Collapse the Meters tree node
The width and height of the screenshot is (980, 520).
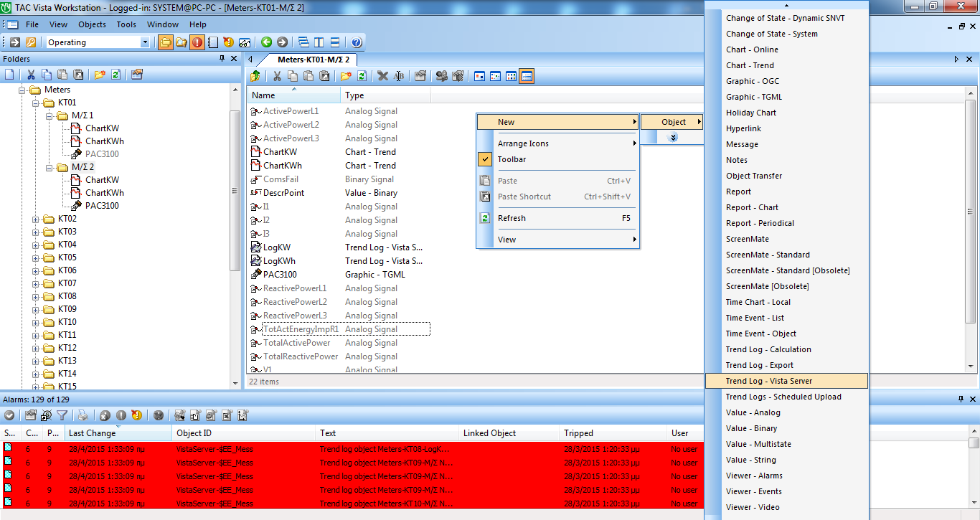pos(22,90)
